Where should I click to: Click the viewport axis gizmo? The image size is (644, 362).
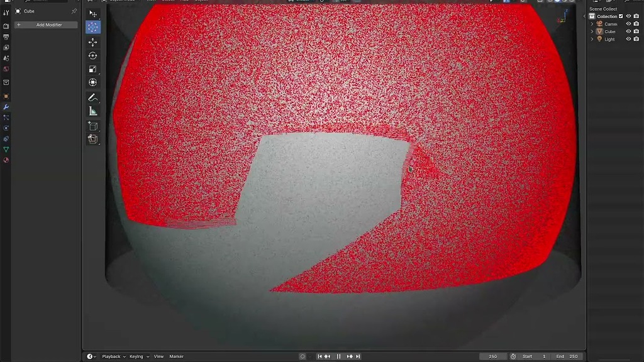click(x=563, y=16)
